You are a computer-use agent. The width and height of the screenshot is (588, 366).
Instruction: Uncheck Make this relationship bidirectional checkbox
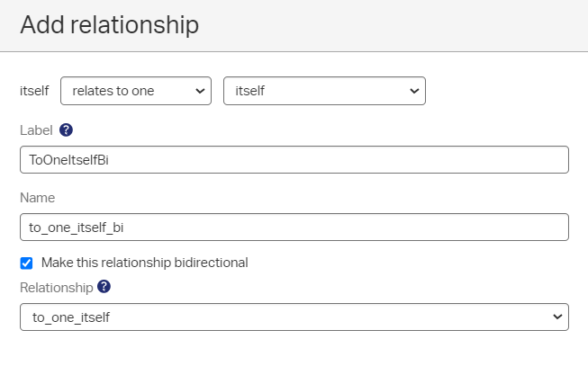(x=27, y=263)
